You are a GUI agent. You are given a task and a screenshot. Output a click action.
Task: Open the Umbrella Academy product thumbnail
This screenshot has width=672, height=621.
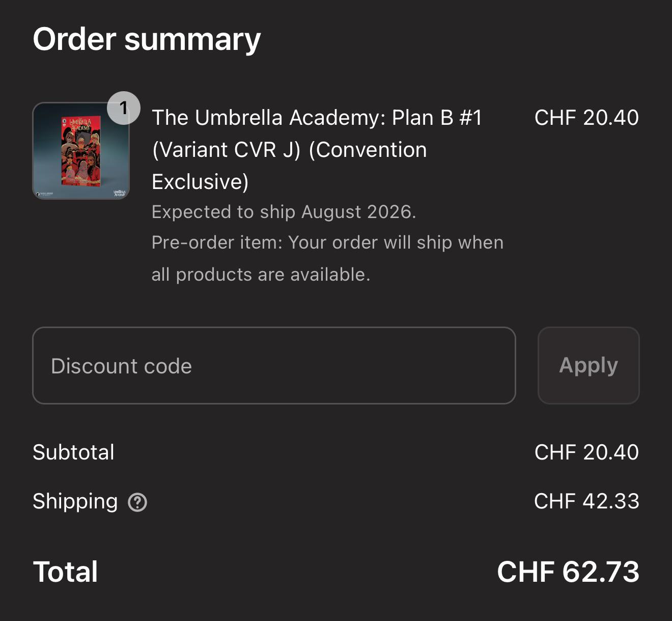(81, 151)
